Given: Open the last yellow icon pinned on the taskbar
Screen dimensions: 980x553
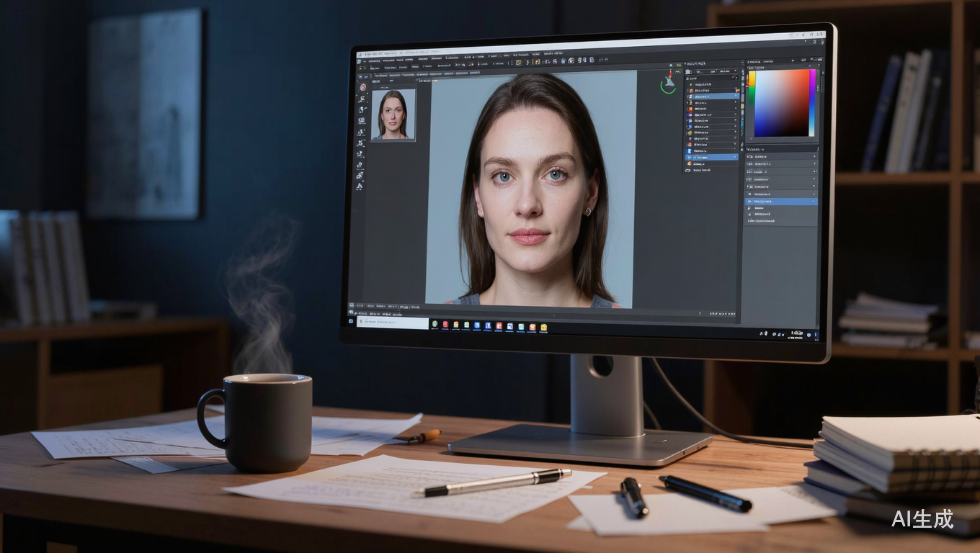Looking at the screenshot, I should (x=543, y=328).
